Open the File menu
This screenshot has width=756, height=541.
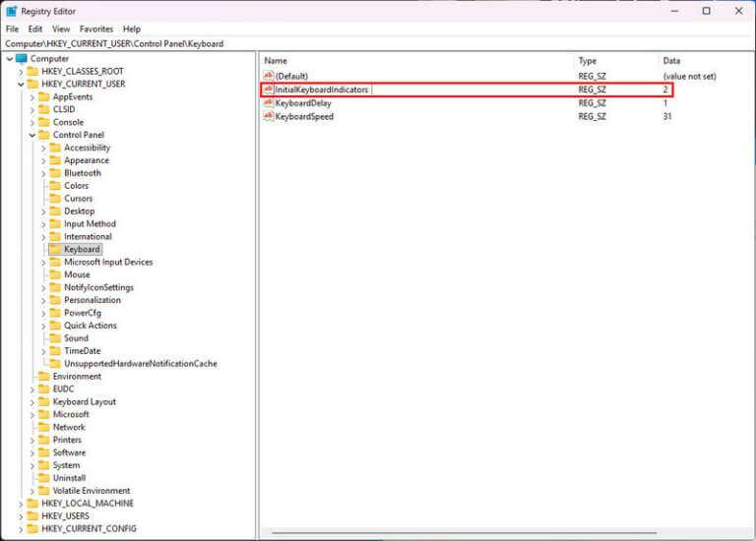13,30
